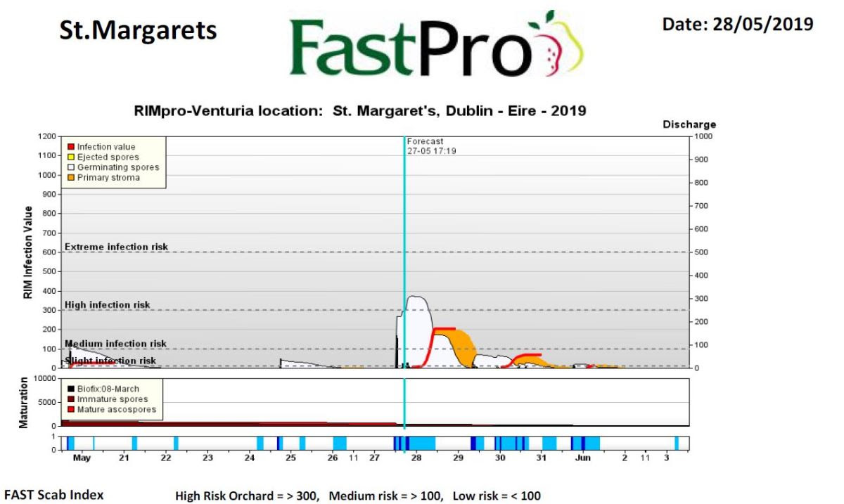Select the '10000' maturation axis tick
The image size is (844, 504).
pos(44,378)
